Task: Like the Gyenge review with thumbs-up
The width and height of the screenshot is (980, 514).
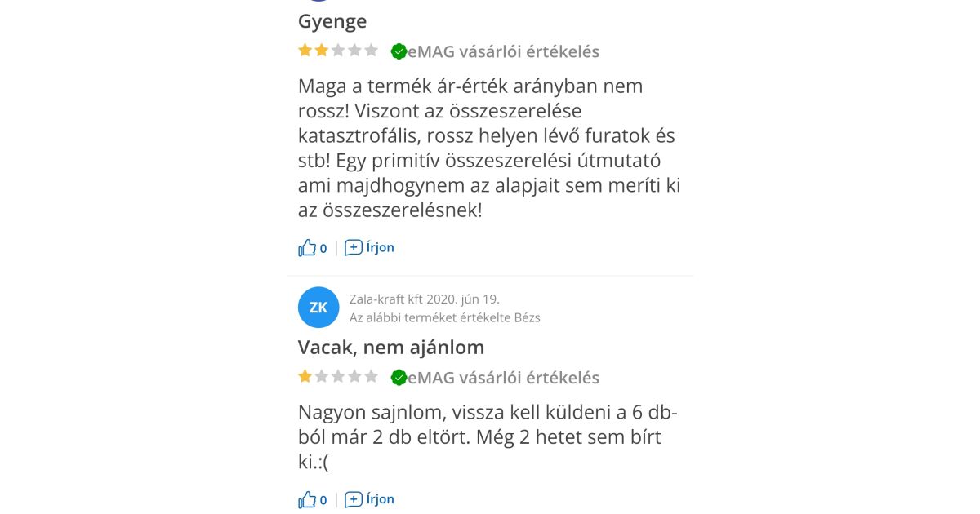Action: (x=307, y=248)
